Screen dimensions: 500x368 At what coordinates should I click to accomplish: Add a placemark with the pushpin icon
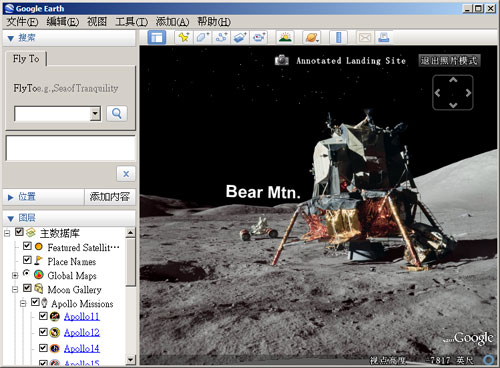point(184,37)
